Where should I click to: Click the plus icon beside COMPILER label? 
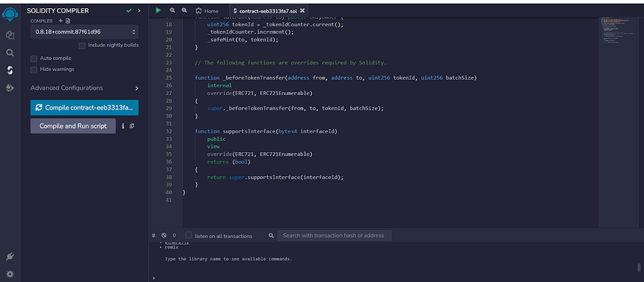pyautogui.click(x=61, y=20)
